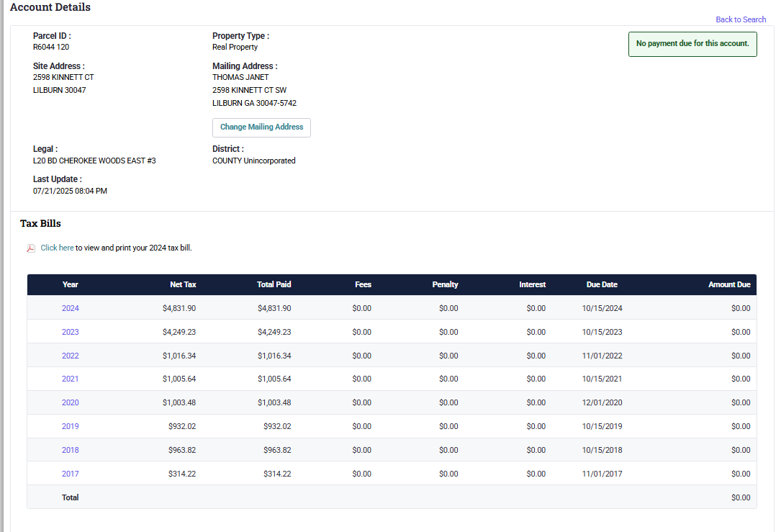
Task: Click the Due Date column header
Action: 602,284
